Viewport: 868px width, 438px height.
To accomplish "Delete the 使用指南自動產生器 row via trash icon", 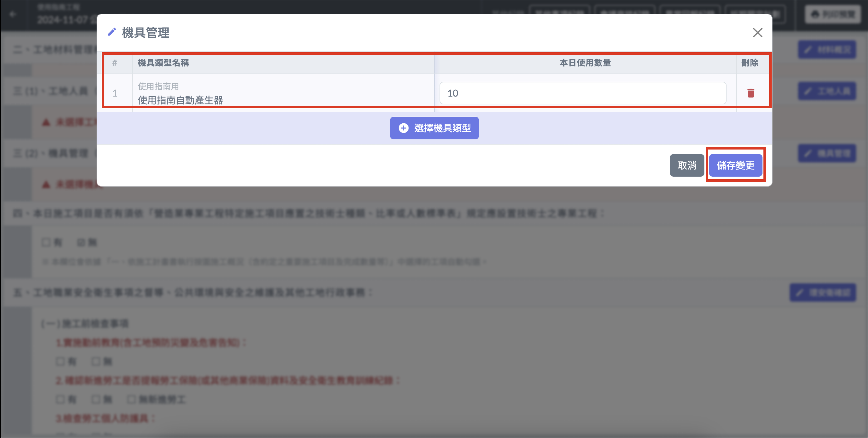I will pyautogui.click(x=751, y=93).
